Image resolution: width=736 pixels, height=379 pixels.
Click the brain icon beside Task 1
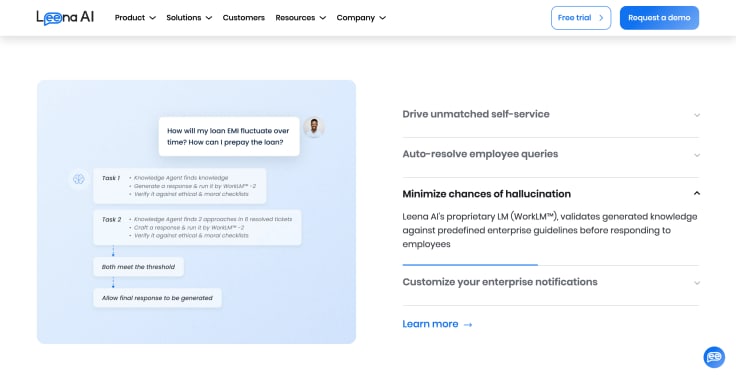(x=78, y=179)
